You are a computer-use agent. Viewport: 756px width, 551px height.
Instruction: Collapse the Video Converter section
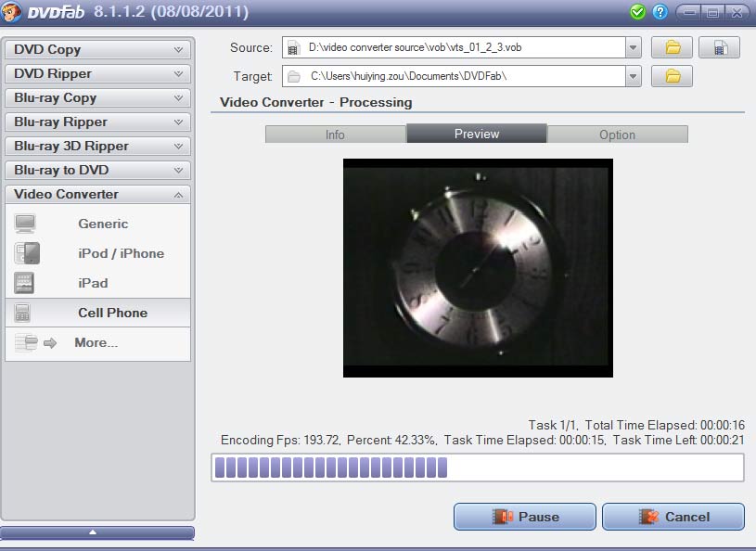(x=98, y=194)
